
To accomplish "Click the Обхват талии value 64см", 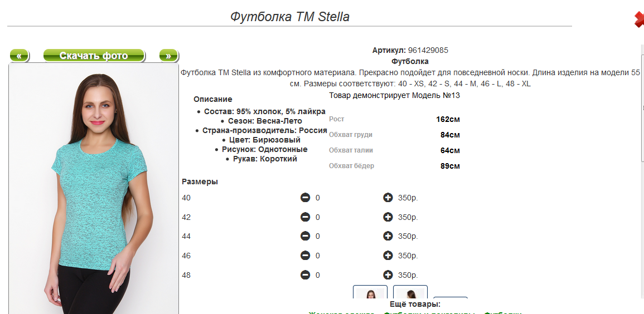I will 450,150.
